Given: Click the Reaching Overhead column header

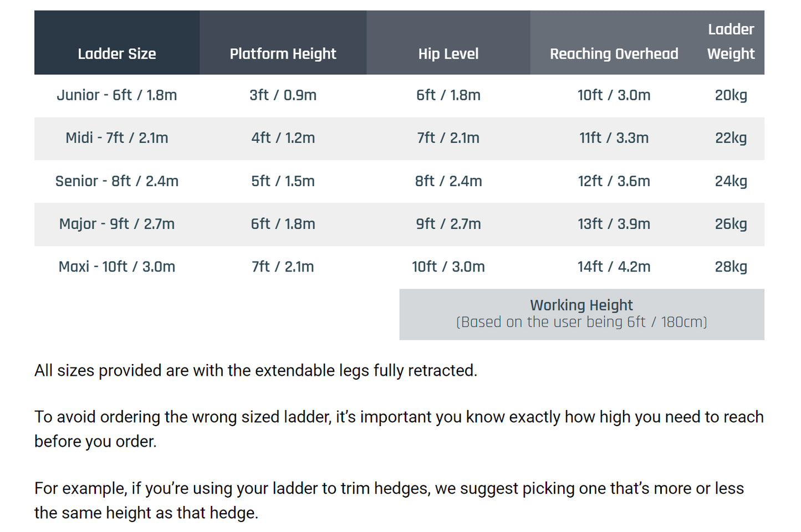Looking at the screenshot, I should click(614, 54).
